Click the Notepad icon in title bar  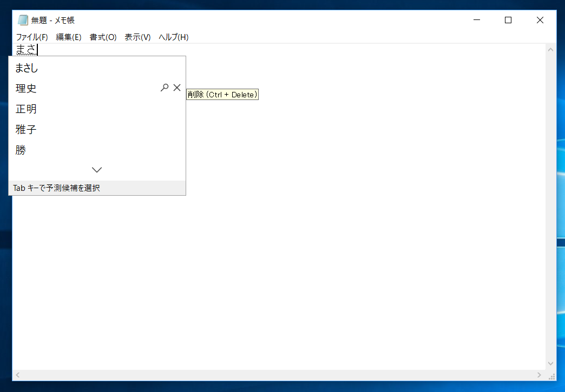tap(23, 20)
